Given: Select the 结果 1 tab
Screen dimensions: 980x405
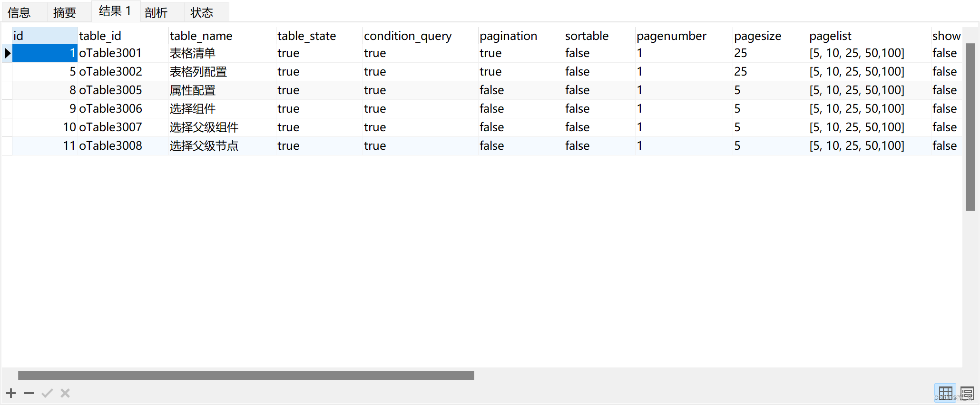Looking at the screenshot, I should pyautogui.click(x=115, y=11).
